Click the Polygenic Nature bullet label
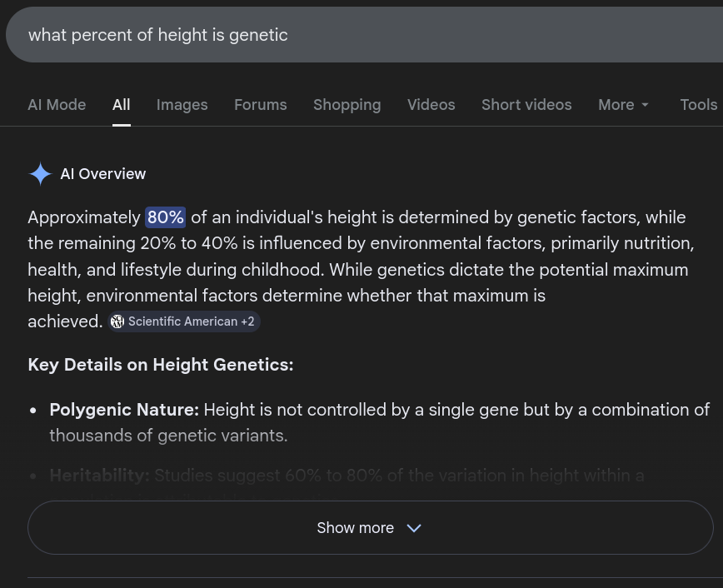Viewport: 723px width, 588px height. (124, 410)
